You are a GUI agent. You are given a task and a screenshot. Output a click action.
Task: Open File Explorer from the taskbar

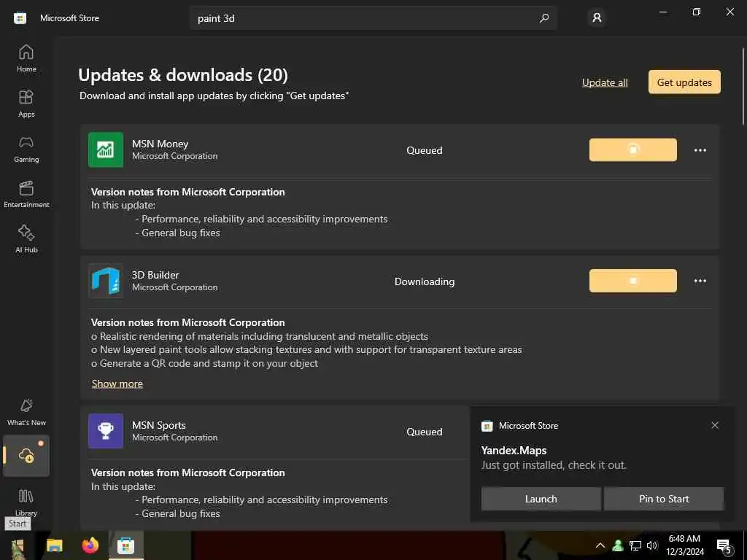54,545
